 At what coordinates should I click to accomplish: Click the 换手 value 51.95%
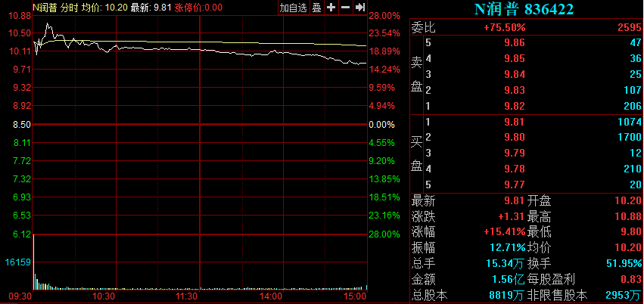coord(624,264)
